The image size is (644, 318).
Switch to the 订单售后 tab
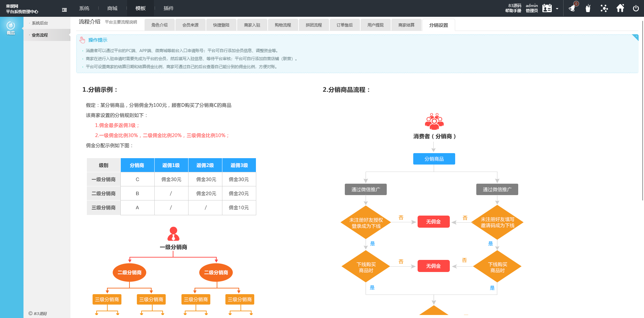pos(345,25)
